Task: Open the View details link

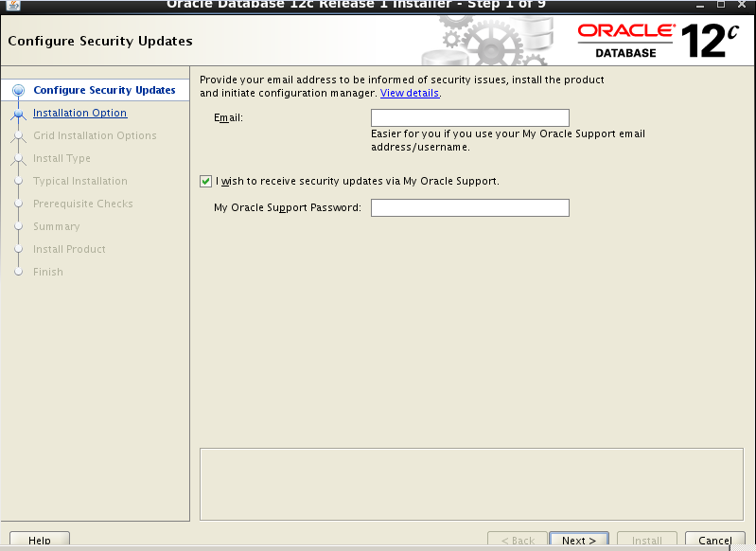Action: tap(410, 93)
